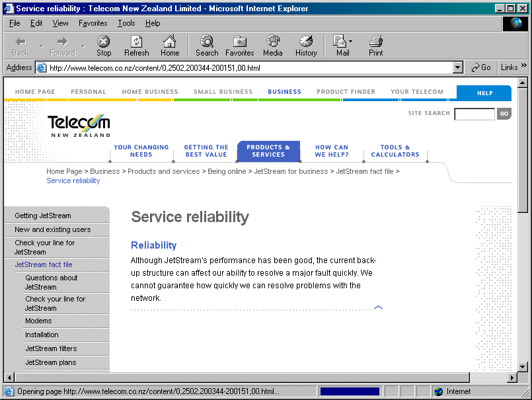Click the Stop toolbar icon
Image resolution: width=532 pixels, height=400 pixels.
(104, 46)
